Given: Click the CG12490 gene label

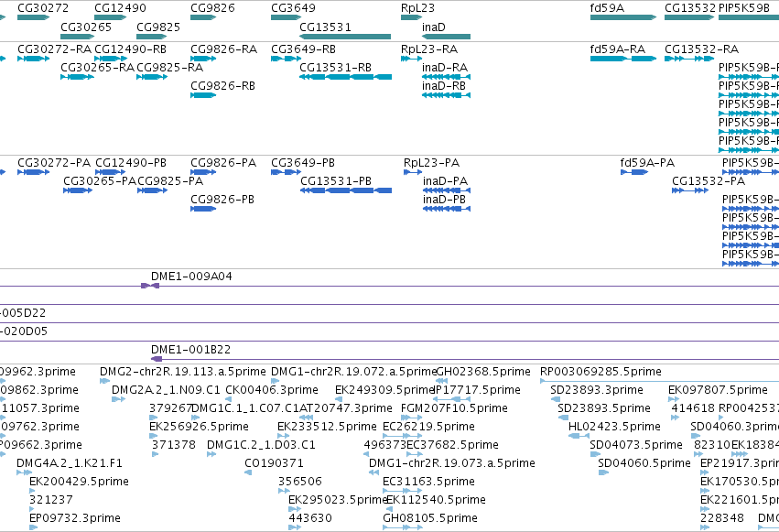Looking at the screenshot, I should [120, 8].
